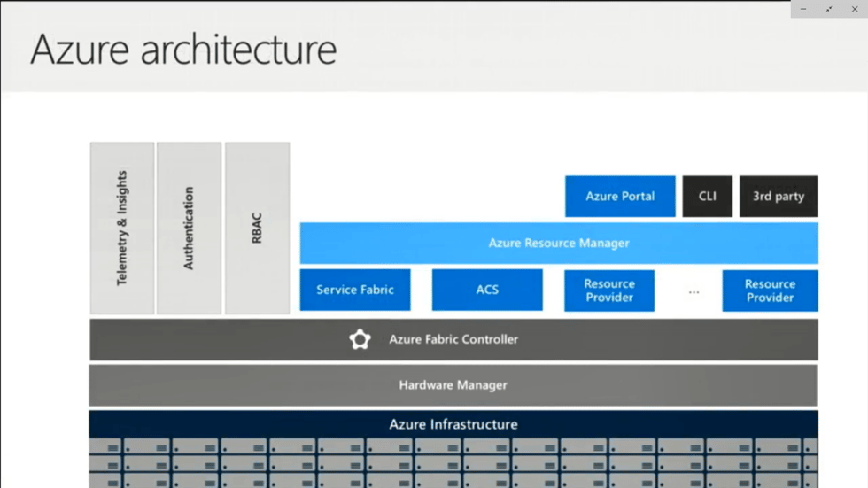Select the ACS block

(487, 290)
